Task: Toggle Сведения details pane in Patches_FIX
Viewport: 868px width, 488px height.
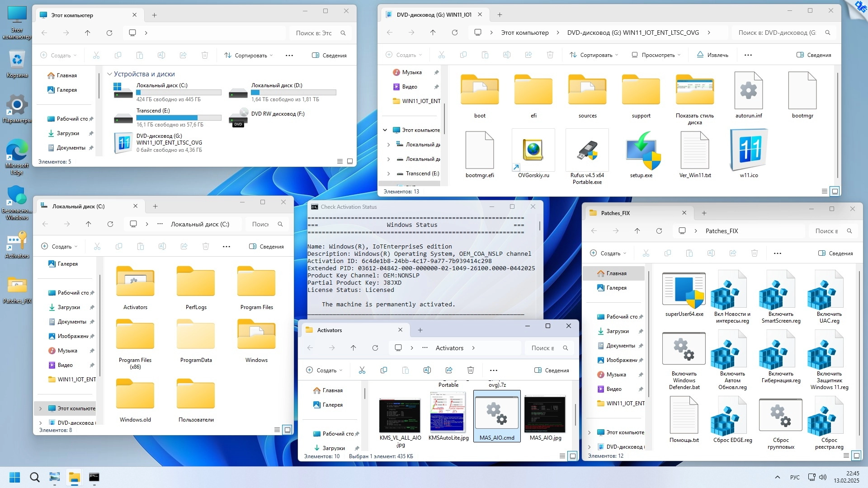Action: click(835, 253)
